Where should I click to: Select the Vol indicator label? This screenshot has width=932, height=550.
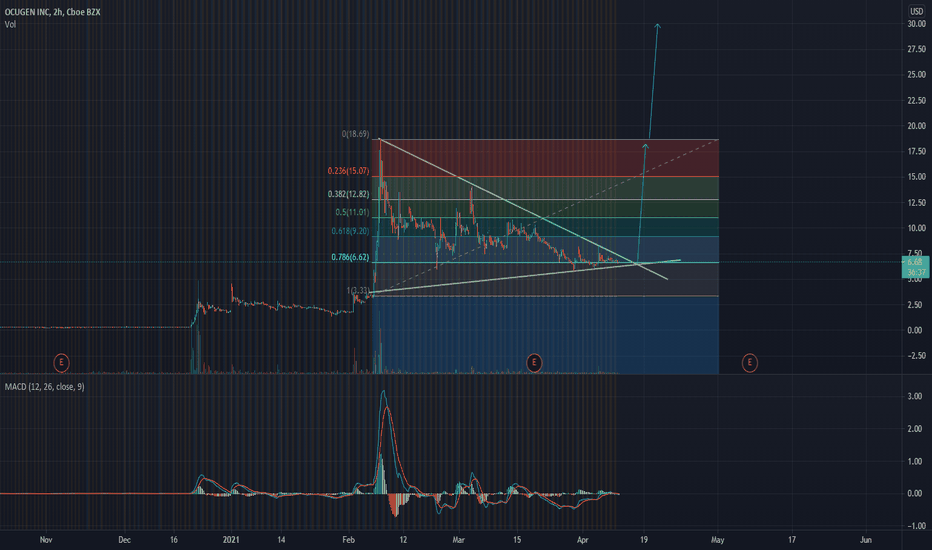tap(10, 24)
